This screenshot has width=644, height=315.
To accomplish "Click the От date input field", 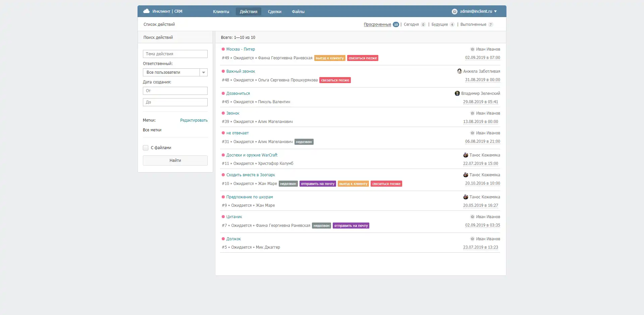I will click(175, 91).
